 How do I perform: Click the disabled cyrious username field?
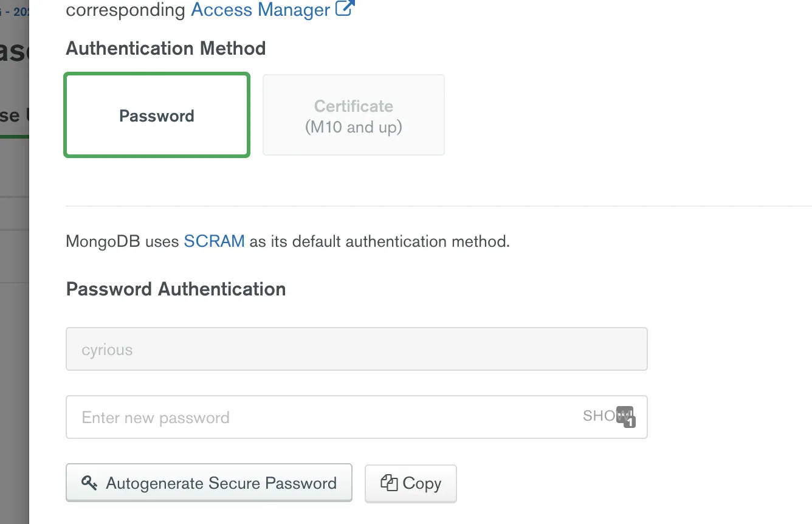356,350
